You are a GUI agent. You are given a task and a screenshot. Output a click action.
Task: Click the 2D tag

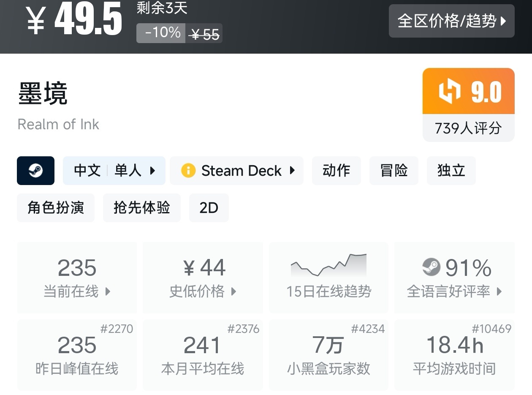coord(209,208)
